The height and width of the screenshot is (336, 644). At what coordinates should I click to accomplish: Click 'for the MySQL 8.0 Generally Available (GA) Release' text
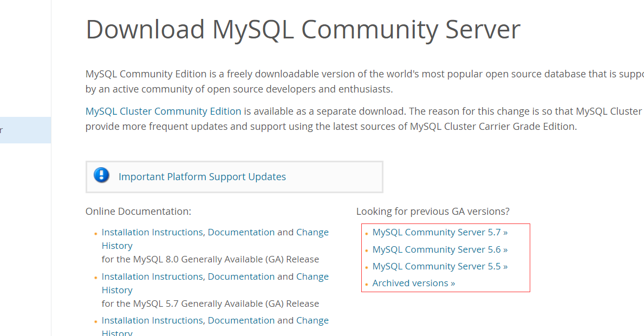click(210, 259)
